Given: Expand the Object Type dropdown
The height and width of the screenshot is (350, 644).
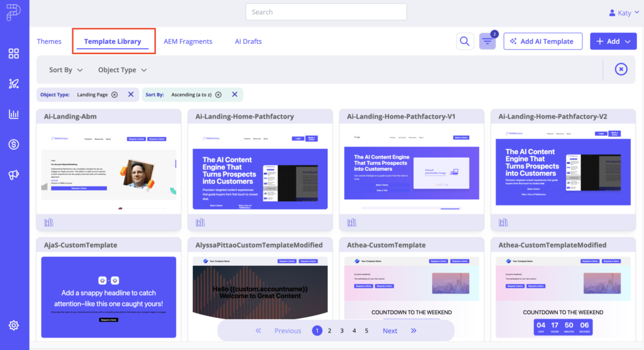Looking at the screenshot, I should (122, 70).
